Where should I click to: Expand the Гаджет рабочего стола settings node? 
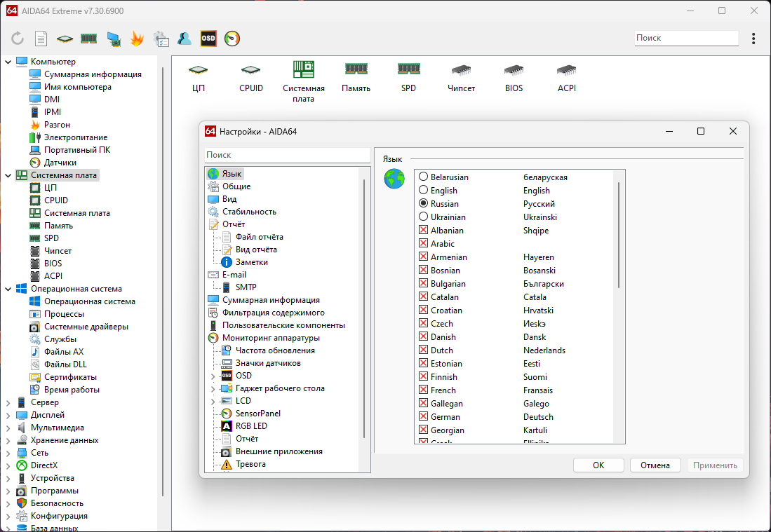pos(213,389)
